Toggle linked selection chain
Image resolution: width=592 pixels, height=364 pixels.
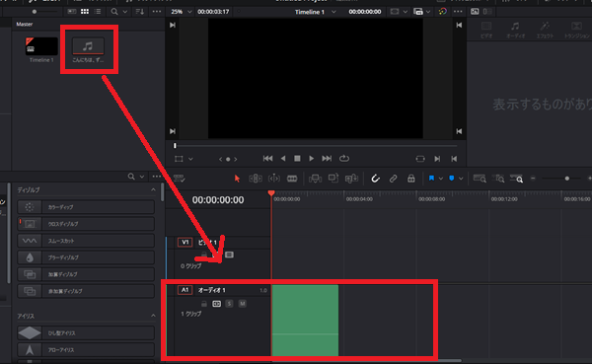coord(393,179)
